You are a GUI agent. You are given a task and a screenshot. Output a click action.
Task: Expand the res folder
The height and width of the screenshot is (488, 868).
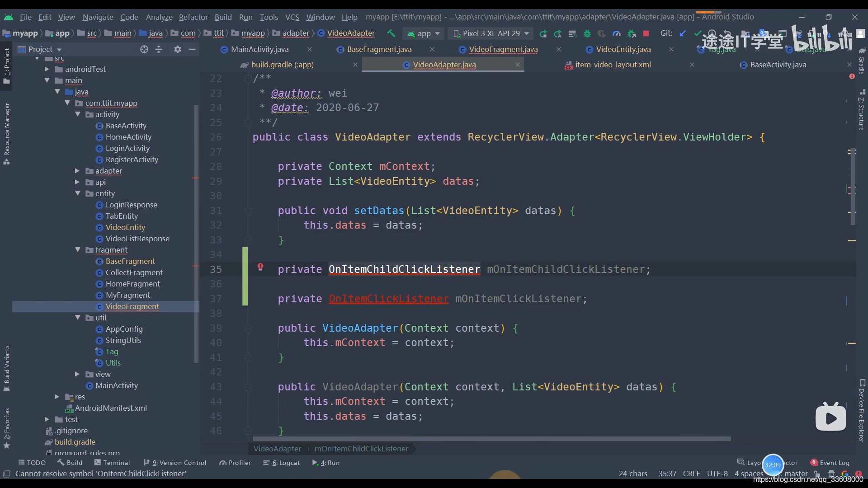pos(57,397)
